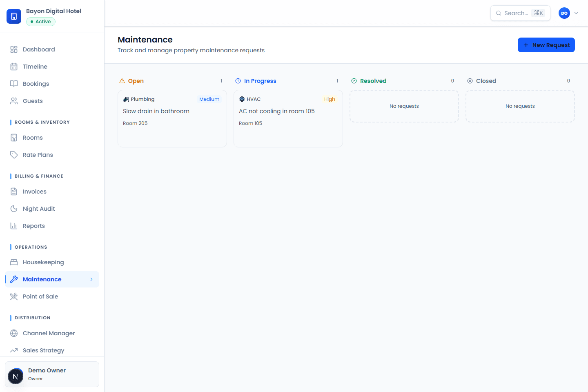Click the Night Audit moon icon
This screenshot has width=588, height=392.
[x=14, y=209]
